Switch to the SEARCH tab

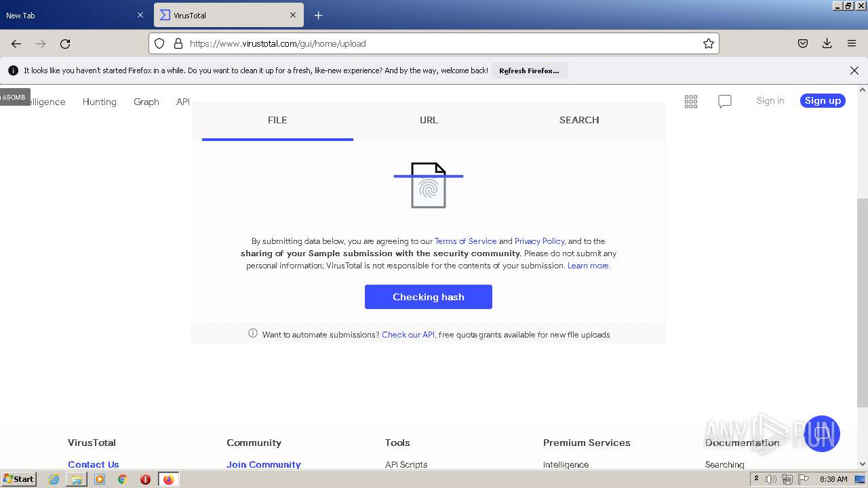(579, 120)
